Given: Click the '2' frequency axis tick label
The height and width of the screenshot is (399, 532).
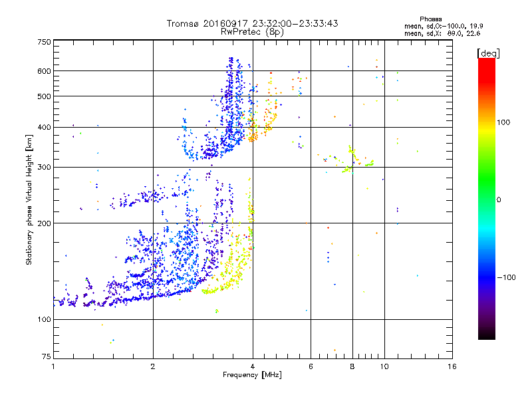Looking at the screenshot, I should coord(153,366).
